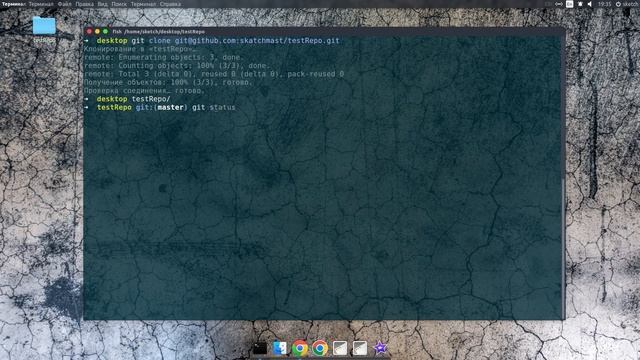
Task: Open grey dock icon beside Chrome
Action: click(x=340, y=348)
